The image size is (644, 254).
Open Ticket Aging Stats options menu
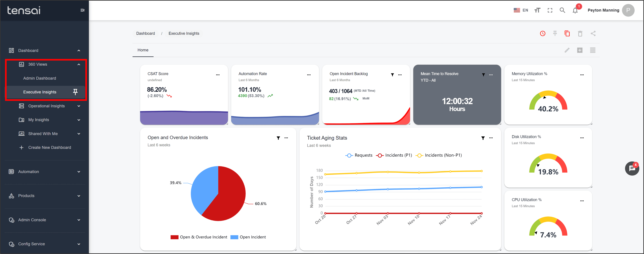[x=491, y=138]
